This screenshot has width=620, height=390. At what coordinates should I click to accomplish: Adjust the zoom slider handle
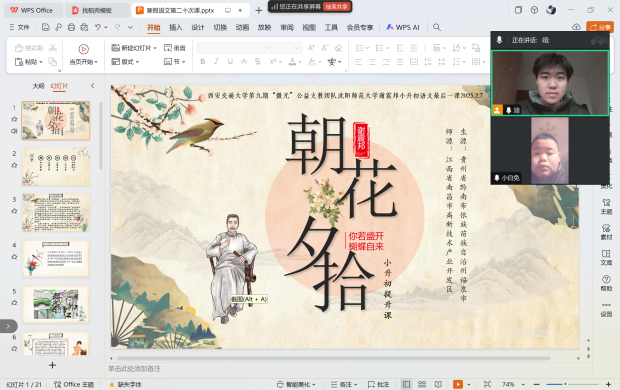click(565, 384)
